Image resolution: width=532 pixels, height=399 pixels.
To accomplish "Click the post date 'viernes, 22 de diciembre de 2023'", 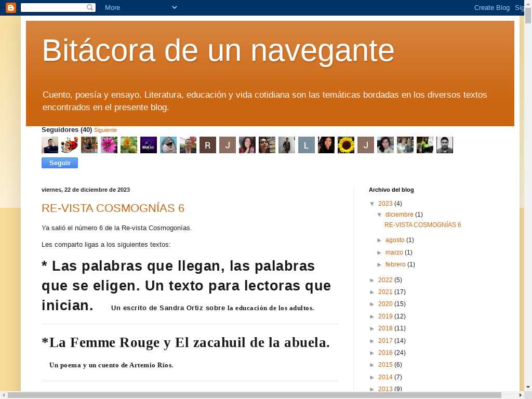I will (86, 190).
